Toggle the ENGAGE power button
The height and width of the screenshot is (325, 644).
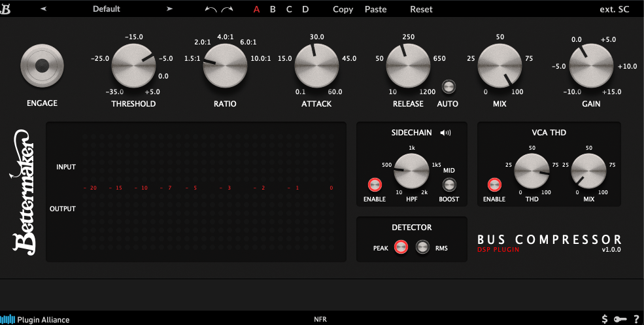click(x=42, y=66)
